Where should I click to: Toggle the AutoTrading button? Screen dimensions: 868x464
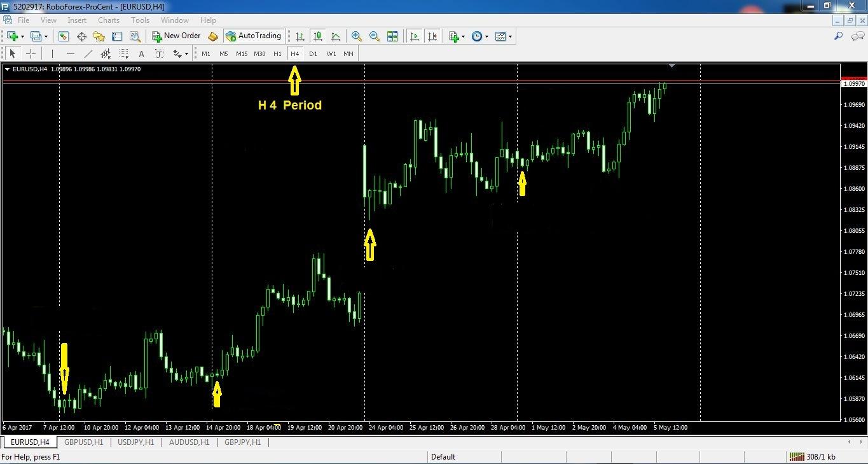point(253,36)
